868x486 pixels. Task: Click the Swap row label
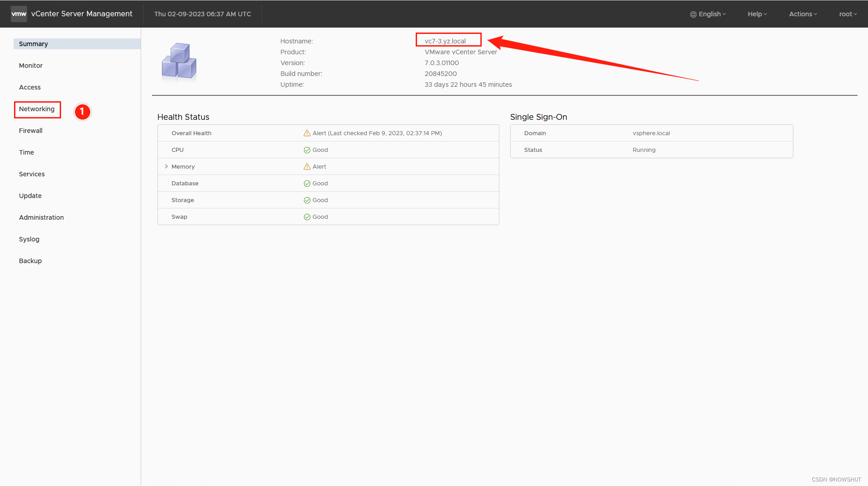point(179,217)
